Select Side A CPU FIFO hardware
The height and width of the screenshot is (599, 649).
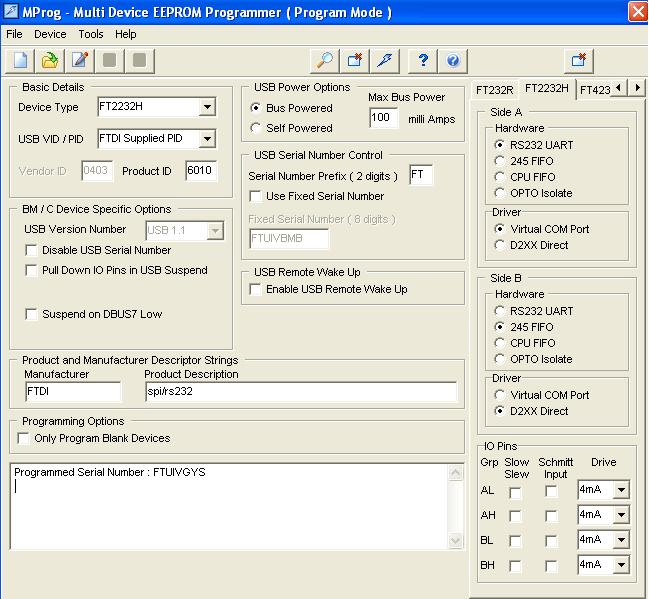point(500,177)
